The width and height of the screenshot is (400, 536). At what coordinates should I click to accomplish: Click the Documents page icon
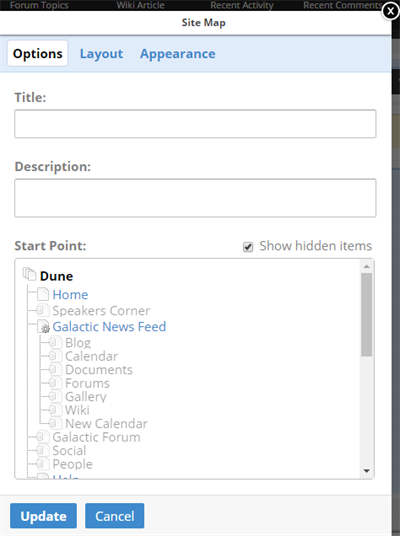(55, 369)
